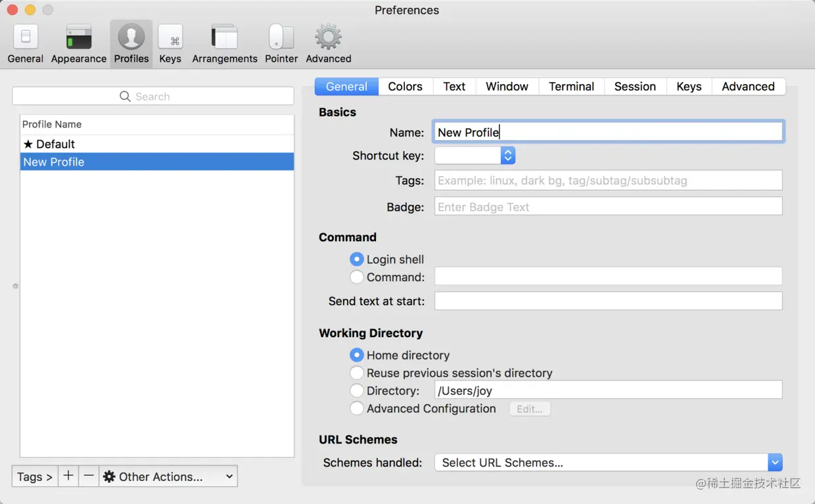Choose Reuse previous session's directory
Screen dimensions: 815x504
357,373
